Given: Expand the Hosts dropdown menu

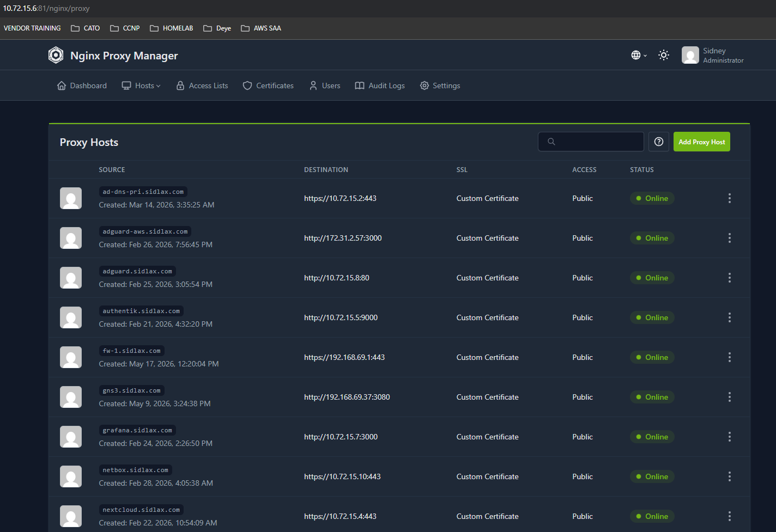Looking at the screenshot, I should 141,85.
